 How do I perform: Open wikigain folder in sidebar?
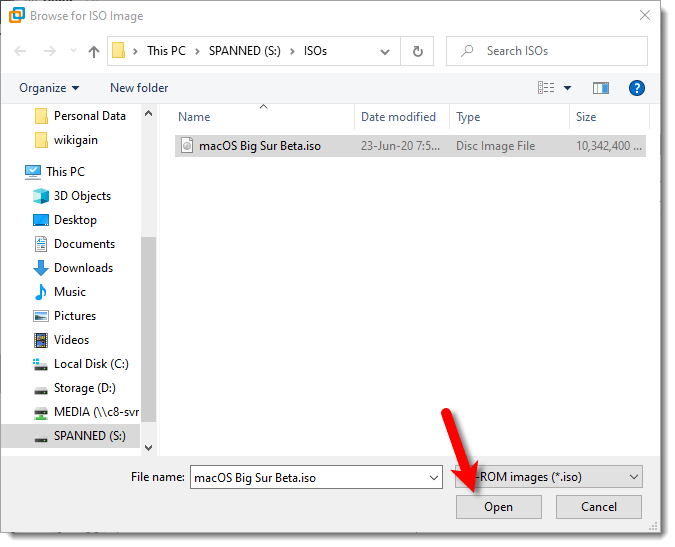point(76,140)
